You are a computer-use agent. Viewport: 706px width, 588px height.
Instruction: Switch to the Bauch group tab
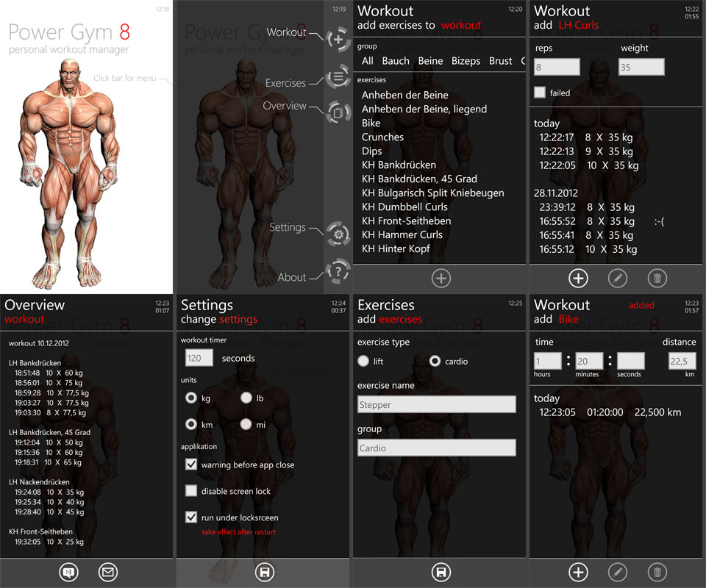click(x=396, y=61)
